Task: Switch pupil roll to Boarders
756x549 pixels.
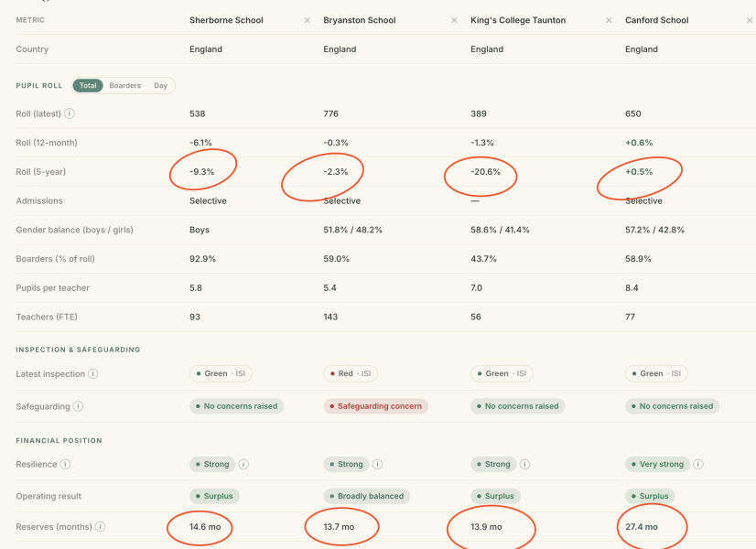Action: (124, 86)
